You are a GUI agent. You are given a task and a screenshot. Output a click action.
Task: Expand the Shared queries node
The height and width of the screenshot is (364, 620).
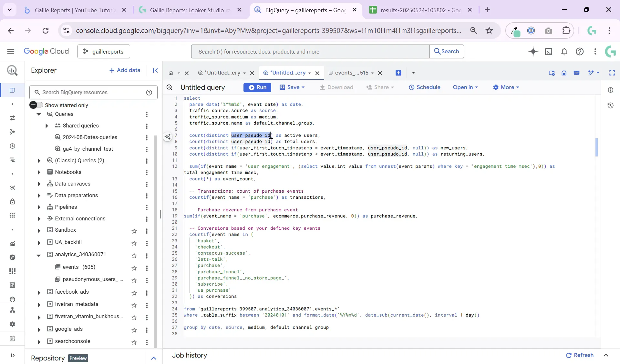pos(47,126)
